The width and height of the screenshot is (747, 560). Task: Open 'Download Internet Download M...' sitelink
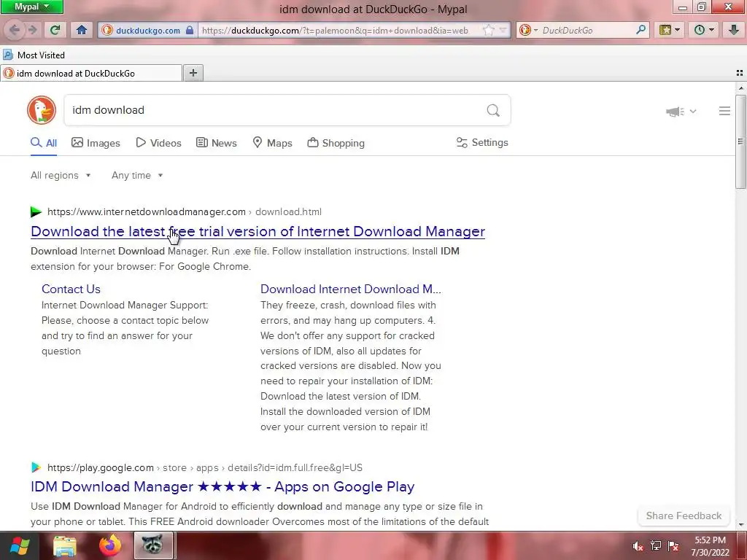(x=351, y=289)
